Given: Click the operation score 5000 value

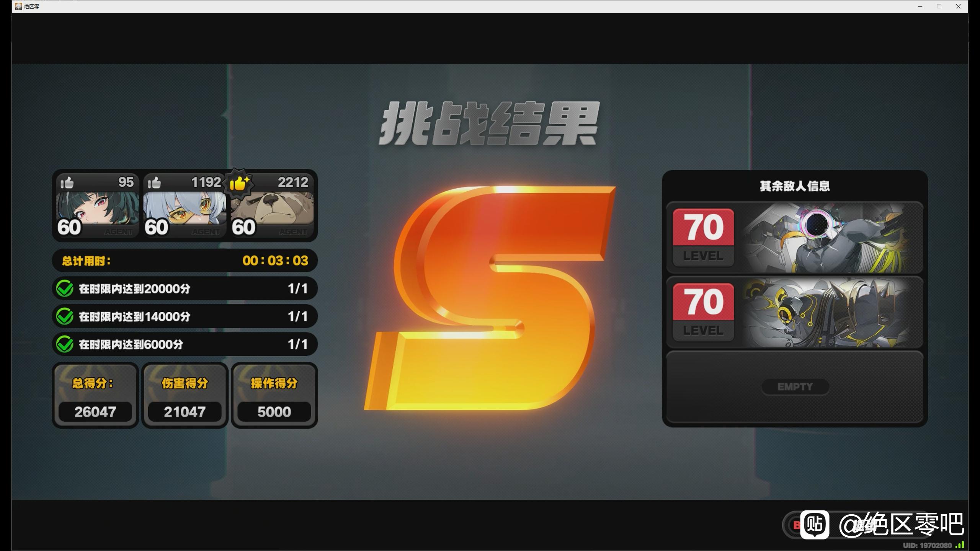Looking at the screenshot, I should pos(274,412).
